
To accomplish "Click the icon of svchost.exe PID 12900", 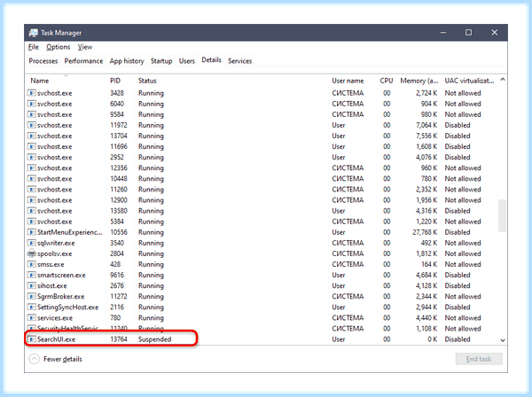I will point(32,200).
